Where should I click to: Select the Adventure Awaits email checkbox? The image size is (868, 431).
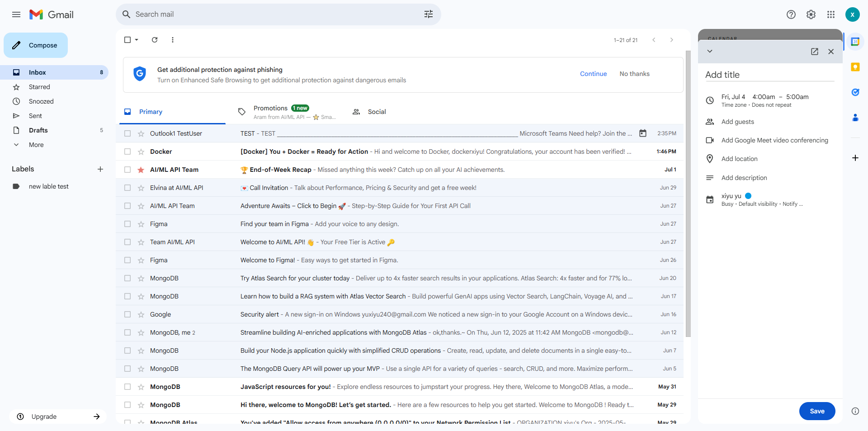click(x=127, y=206)
